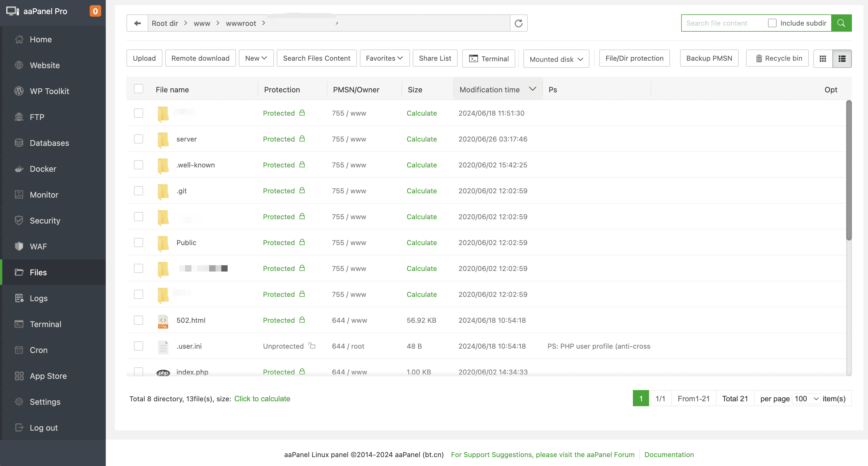
Task: Select the Public folder checkbox
Action: (x=139, y=242)
